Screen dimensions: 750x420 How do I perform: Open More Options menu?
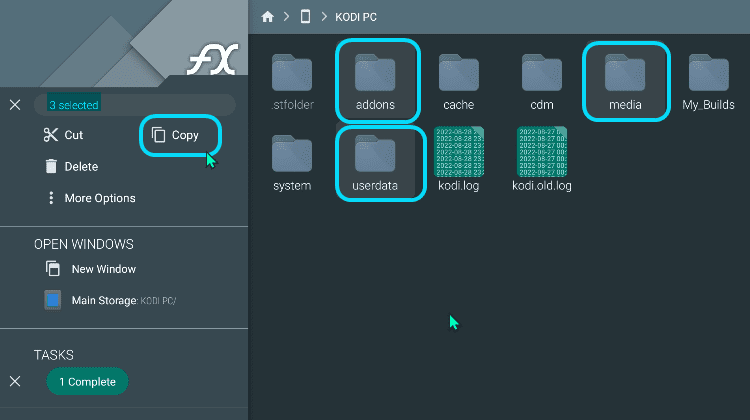click(x=90, y=198)
